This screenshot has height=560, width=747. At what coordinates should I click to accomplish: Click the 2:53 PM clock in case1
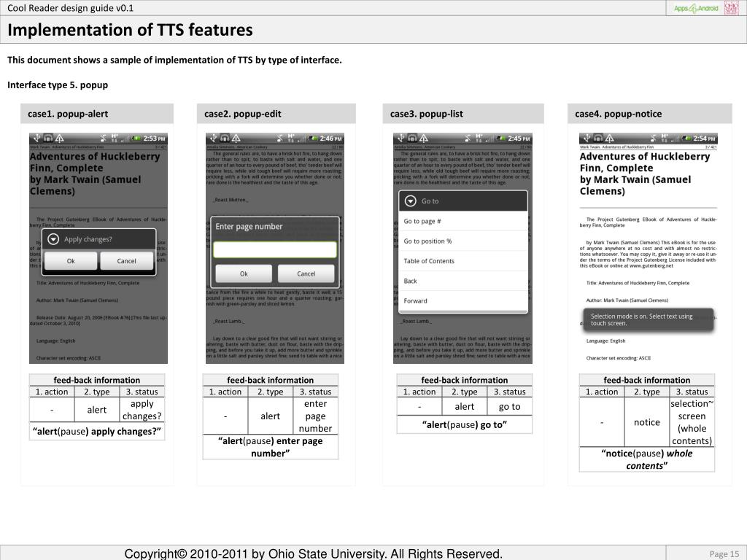click(x=155, y=139)
